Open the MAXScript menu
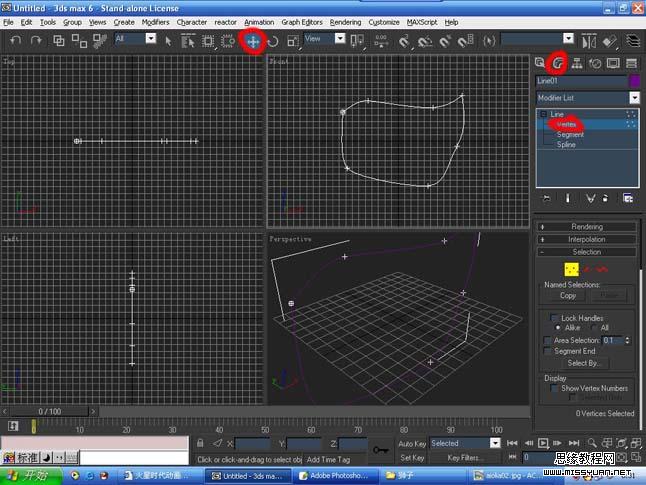The image size is (646, 485). coord(422,22)
